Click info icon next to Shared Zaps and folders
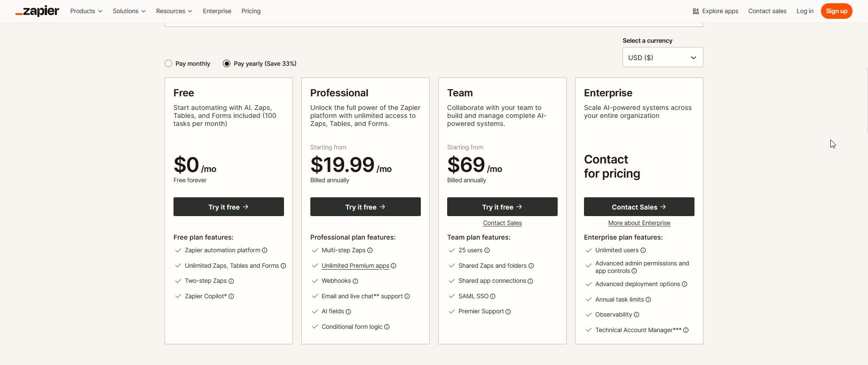Viewport: 868px width, 365px height. coord(531,266)
